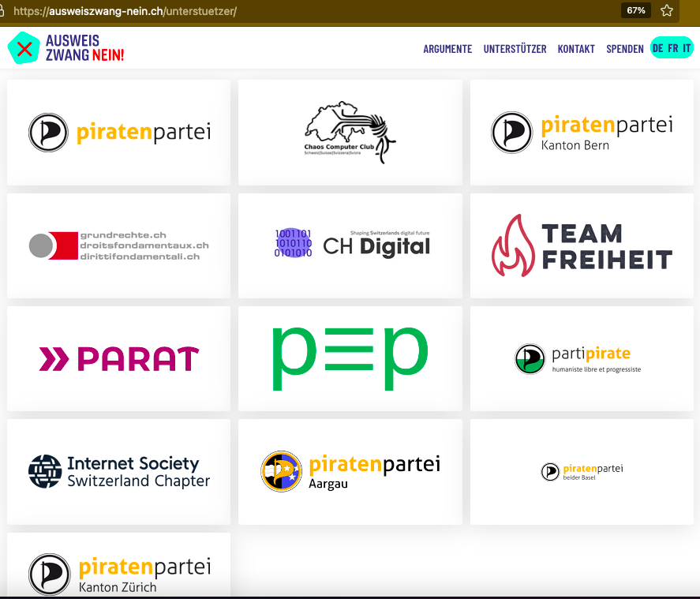Open the Chaos Computer Club logo card
This screenshot has width=700, height=599.
pyautogui.click(x=350, y=133)
